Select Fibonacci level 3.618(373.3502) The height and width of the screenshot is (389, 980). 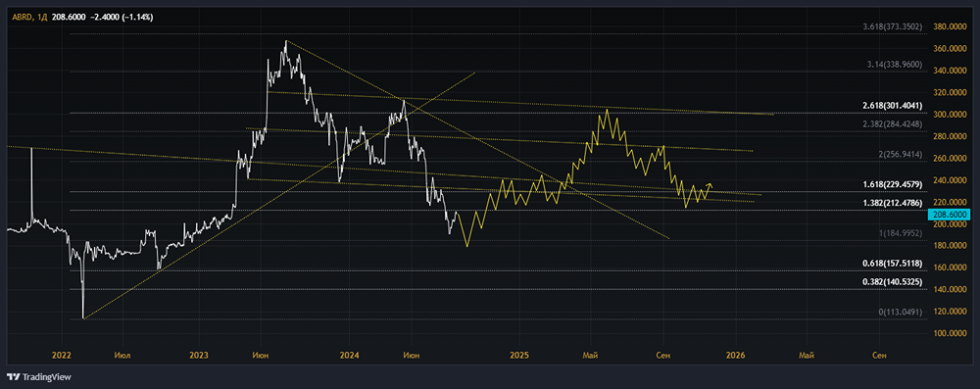pos(894,26)
